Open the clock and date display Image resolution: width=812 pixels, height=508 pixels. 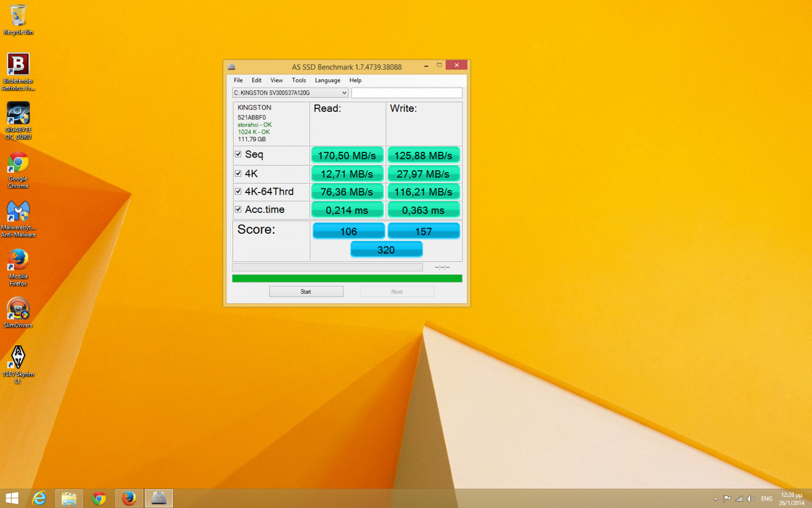point(792,499)
